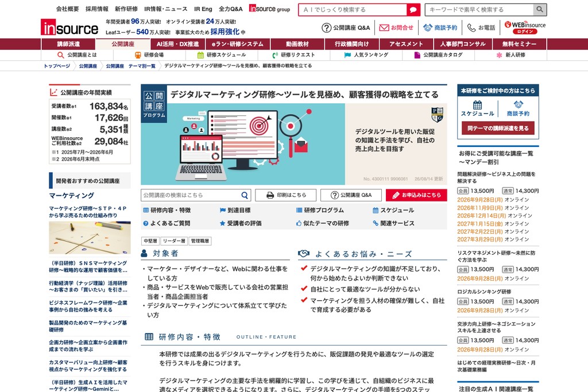Screen dimensions: 588x392
Task: Click the course search magnifier icon
Action: pos(245,195)
